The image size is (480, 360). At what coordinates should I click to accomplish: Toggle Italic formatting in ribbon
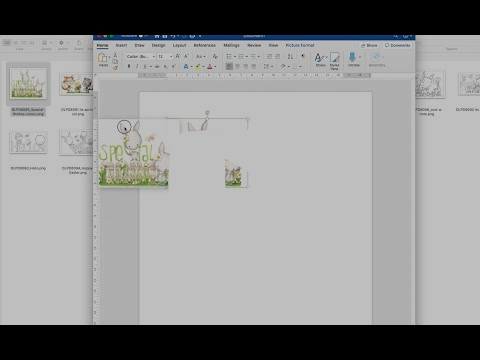pos(137,67)
